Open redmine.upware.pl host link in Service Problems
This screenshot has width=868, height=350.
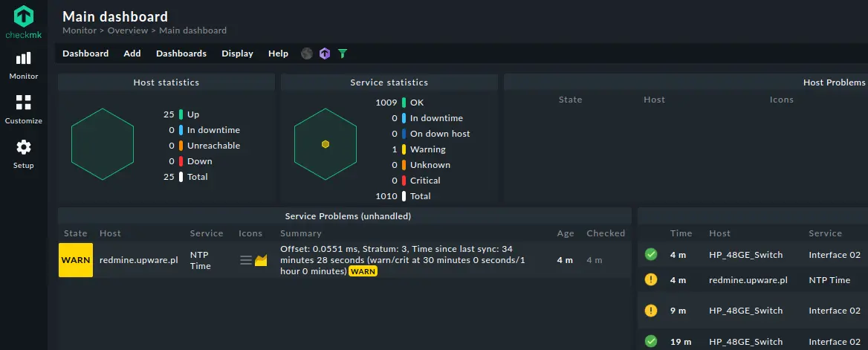pos(139,260)
